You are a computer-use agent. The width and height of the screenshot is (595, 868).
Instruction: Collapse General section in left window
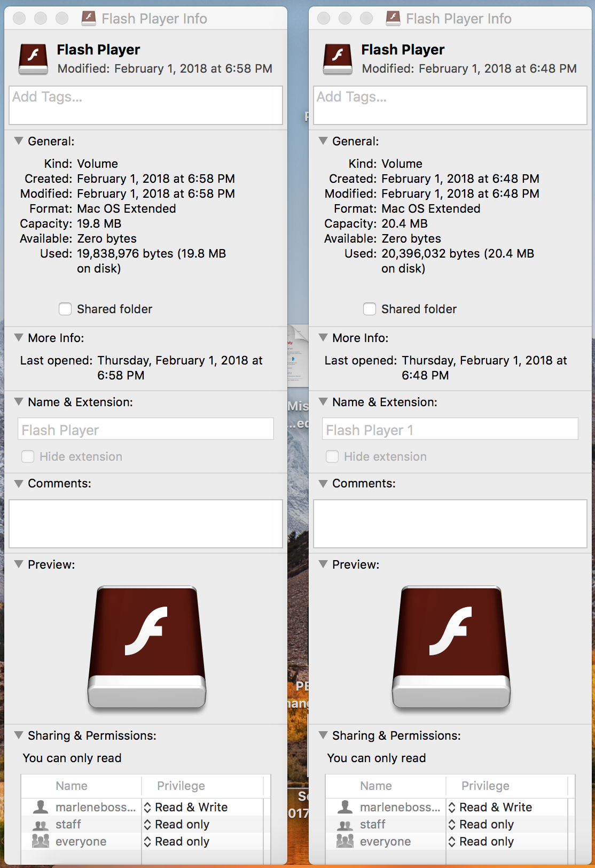coord(19,141)
